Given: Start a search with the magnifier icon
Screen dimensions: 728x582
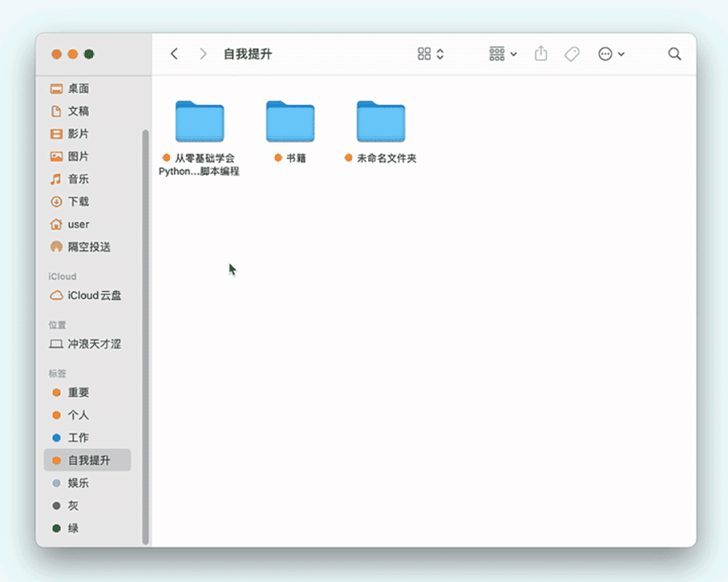Looking at the screenshot, I should point(675,53).
